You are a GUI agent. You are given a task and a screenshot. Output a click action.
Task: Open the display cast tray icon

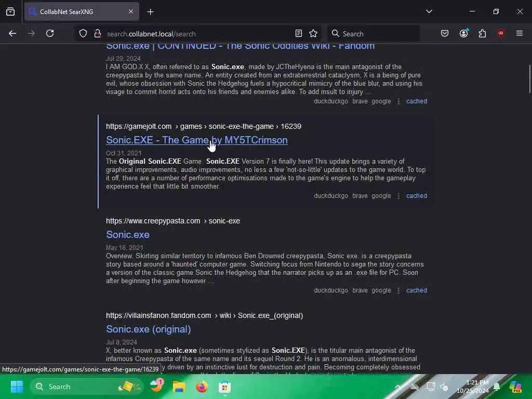[431, 387]
